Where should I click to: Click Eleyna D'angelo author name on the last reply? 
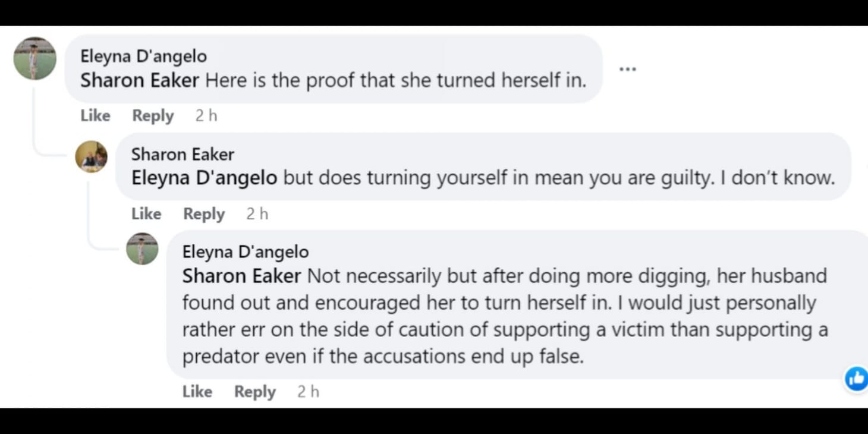click(246, 252)
